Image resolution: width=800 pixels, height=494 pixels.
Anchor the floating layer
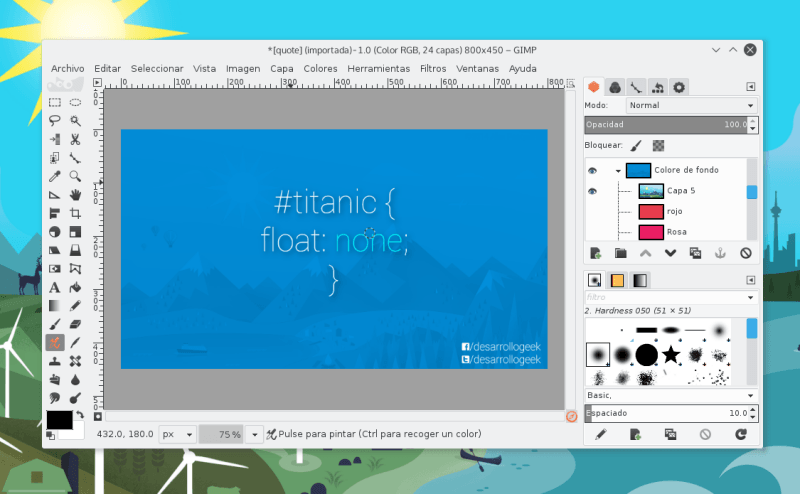720,253
